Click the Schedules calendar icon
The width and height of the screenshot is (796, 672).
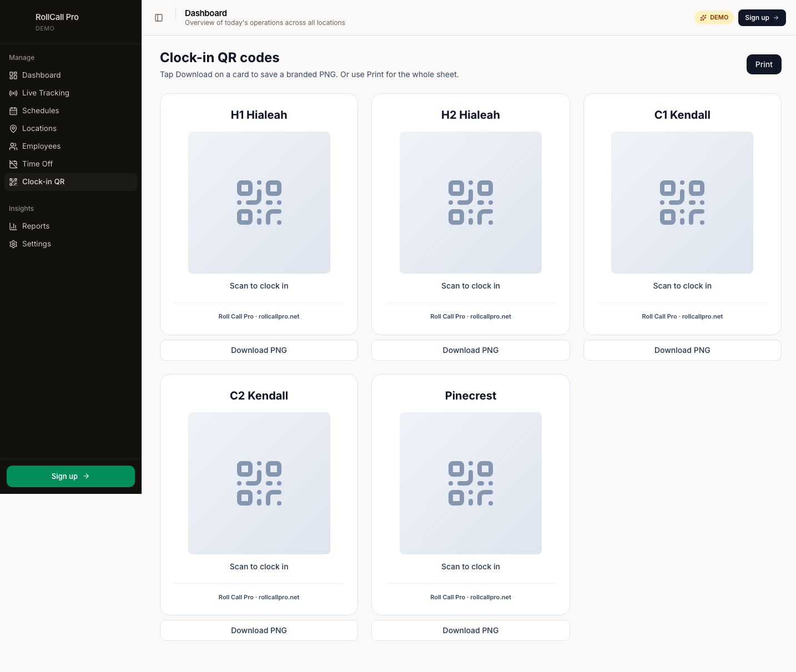pyautogui.click(x=13, y=111)
